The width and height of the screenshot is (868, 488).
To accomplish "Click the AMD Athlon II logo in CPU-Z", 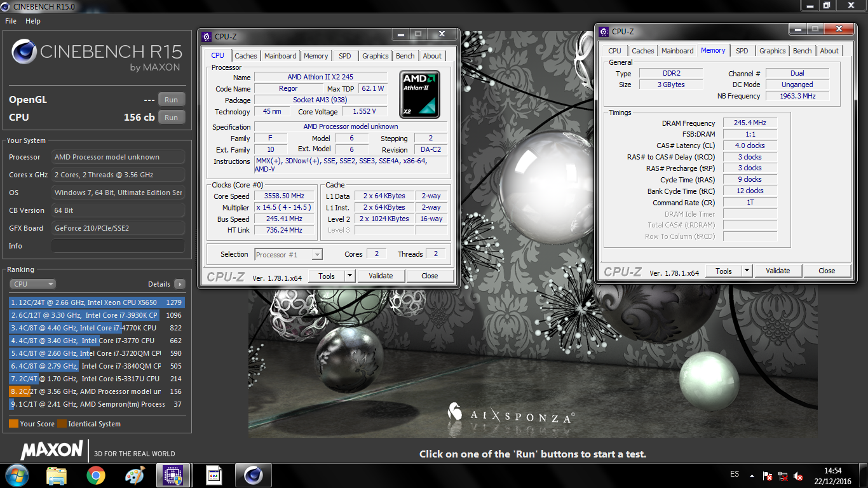I will pos(419,94).
